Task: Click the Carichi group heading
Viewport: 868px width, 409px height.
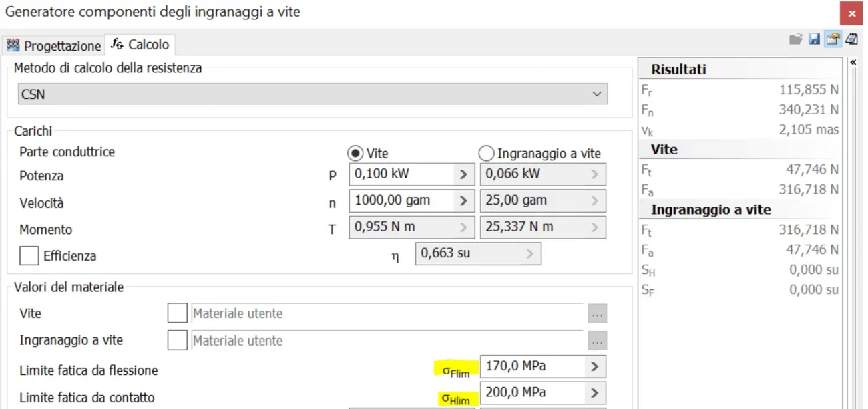Action: pyautogui.click(x=33, y=132)
